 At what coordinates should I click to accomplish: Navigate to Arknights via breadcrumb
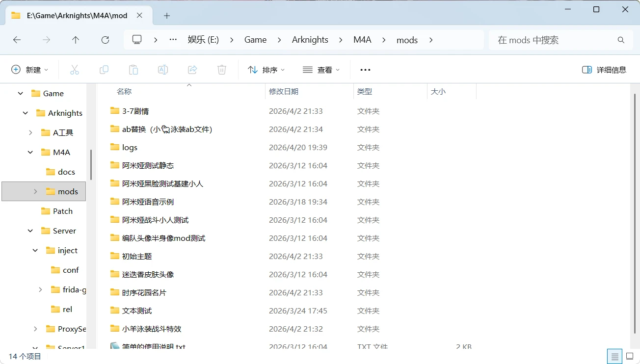[x=310, y=40]
